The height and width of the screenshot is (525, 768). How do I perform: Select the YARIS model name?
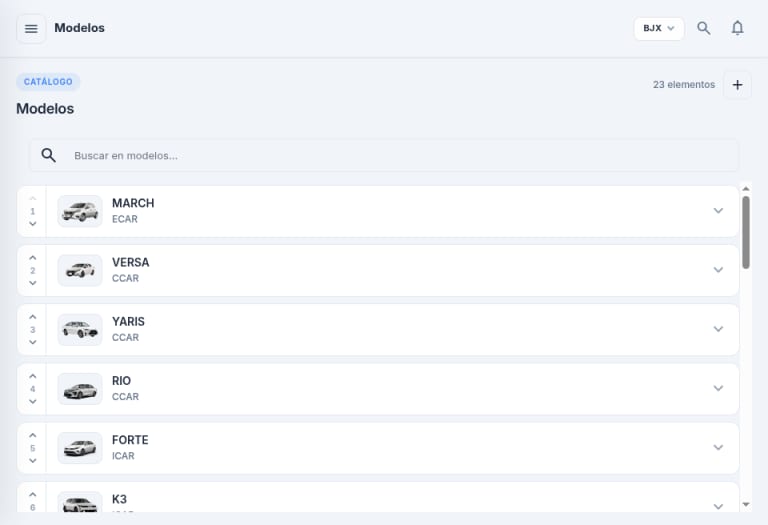[128, 322]
